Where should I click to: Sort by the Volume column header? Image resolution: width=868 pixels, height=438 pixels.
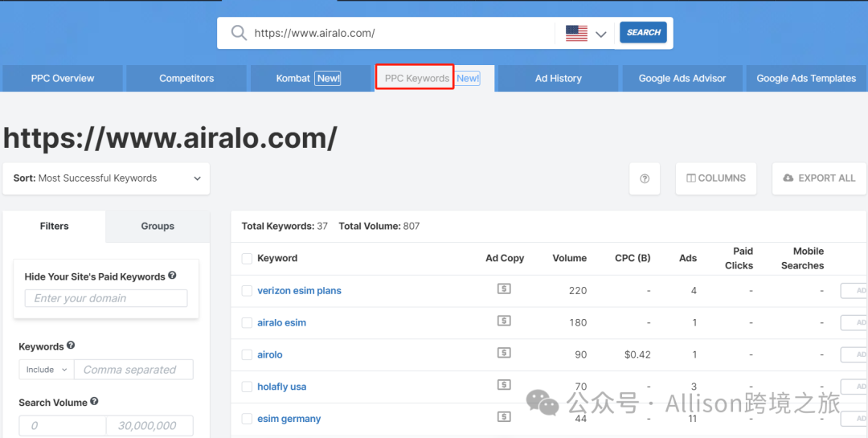coord(570,259)
